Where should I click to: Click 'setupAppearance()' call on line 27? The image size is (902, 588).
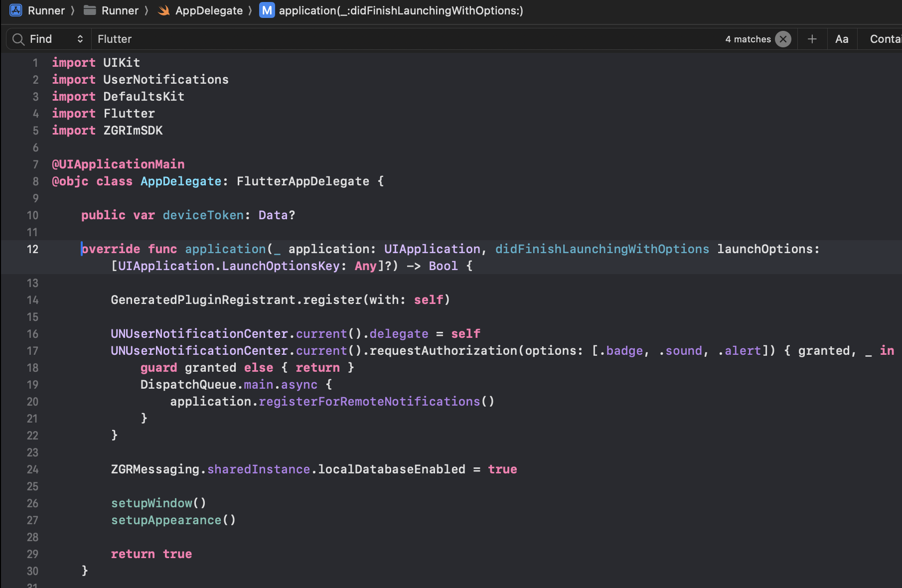(173, 520)
